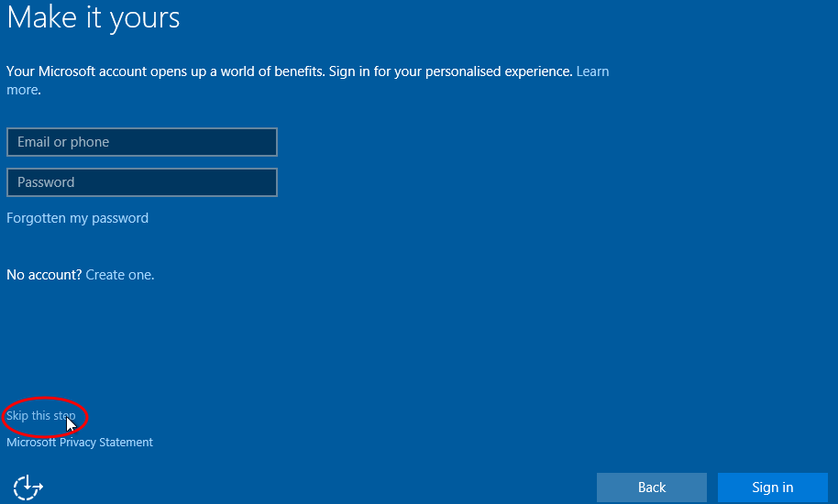The width and height of the screenshot is (838, 504).
Task: Open the Forgotten my password link
Action: [x=78, y=218]
